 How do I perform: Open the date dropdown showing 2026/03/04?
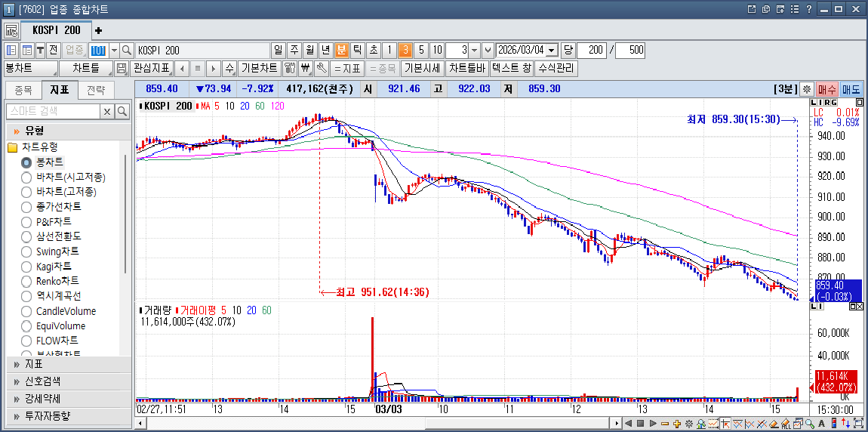pos(552,51)
